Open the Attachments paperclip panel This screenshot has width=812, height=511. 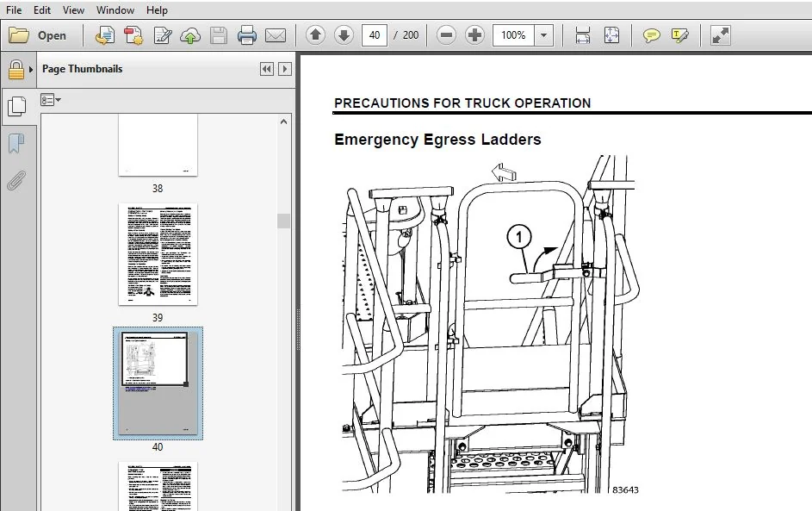point(16,180)
